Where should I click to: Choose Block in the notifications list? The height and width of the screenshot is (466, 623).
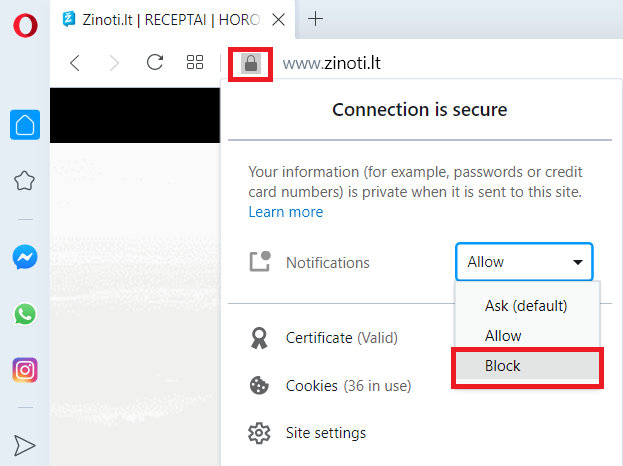pos(527,366)
